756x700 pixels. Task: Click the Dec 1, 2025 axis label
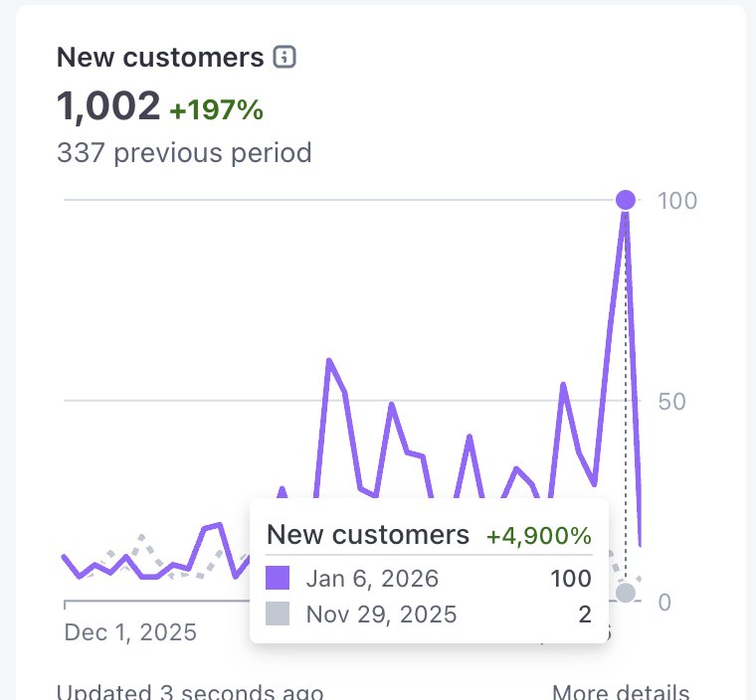pyautogui.click(x=130, y=632)
